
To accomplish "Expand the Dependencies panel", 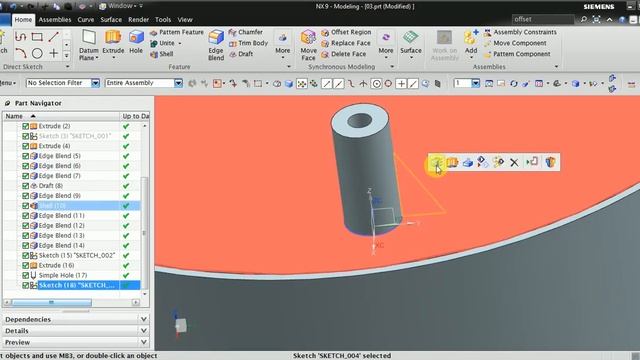I will [75, 319].
